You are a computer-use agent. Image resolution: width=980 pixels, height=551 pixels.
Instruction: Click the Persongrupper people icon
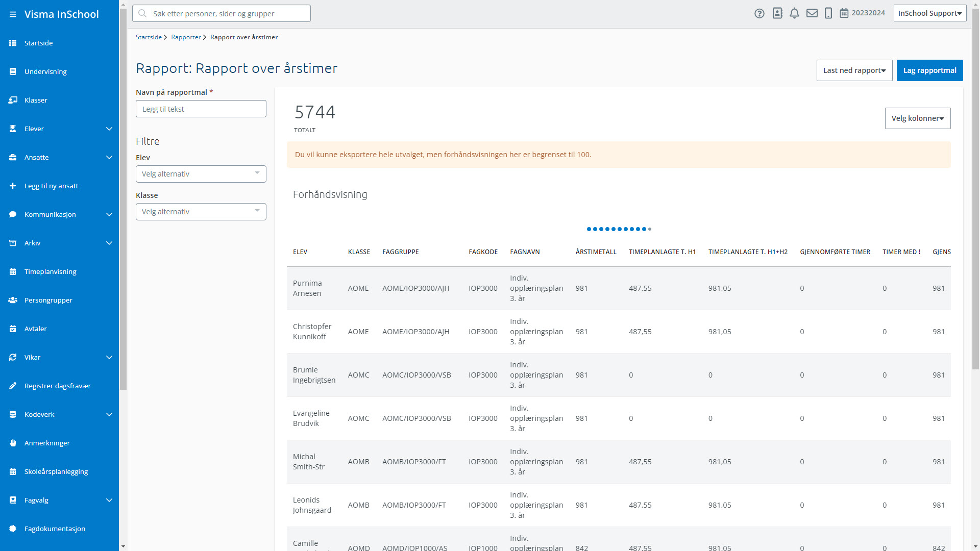tap(13, 300)
